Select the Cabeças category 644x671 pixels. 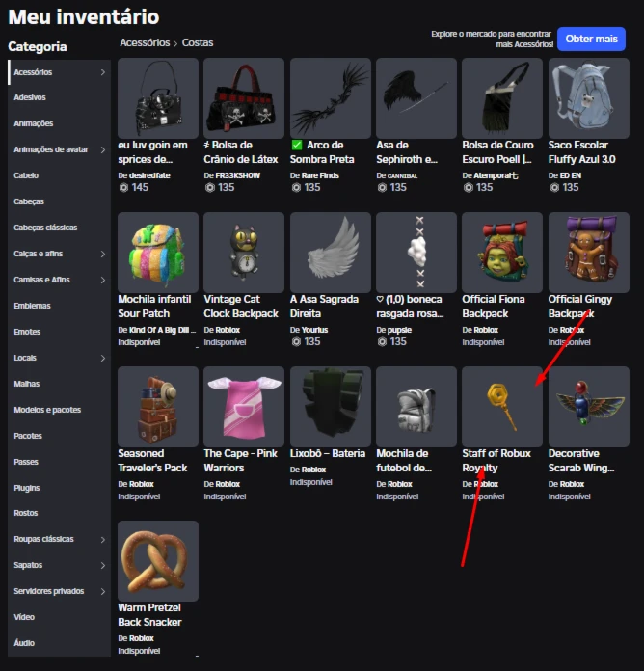pyautogui.click(x=59, y=201)
